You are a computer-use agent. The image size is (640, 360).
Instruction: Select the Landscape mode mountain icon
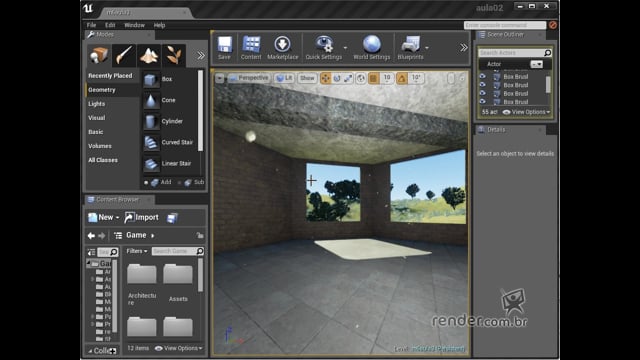149,55
